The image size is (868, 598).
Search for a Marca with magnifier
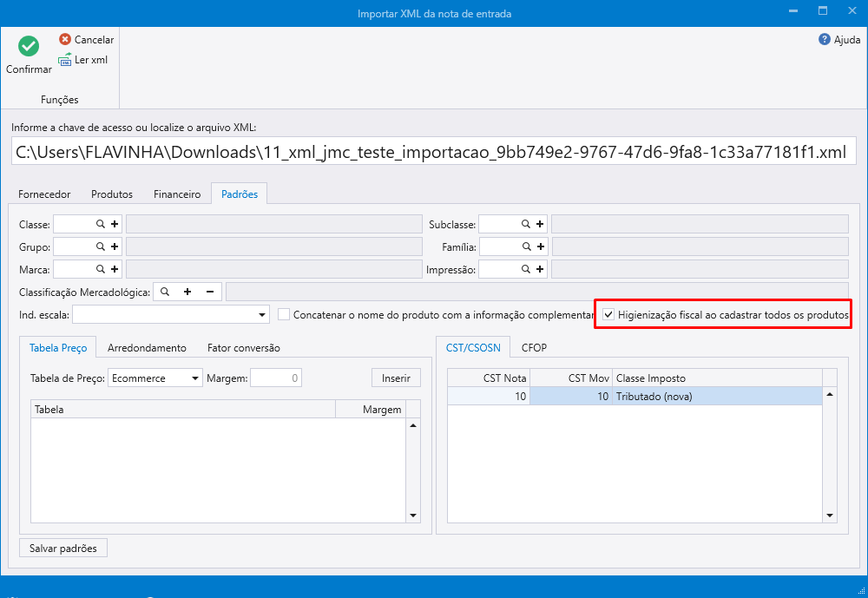click(x=100, y=269)
